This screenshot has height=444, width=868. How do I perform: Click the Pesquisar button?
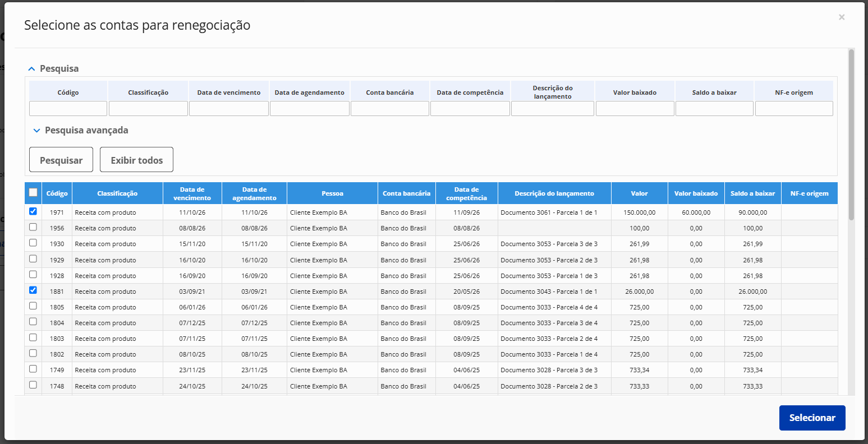pos(61,160)
